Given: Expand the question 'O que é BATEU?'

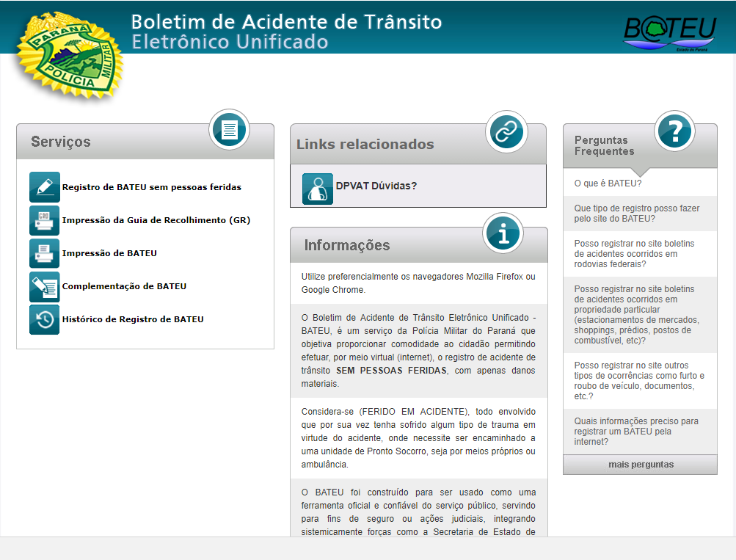Looking at the screenshot, I should (x=608, y=183).
